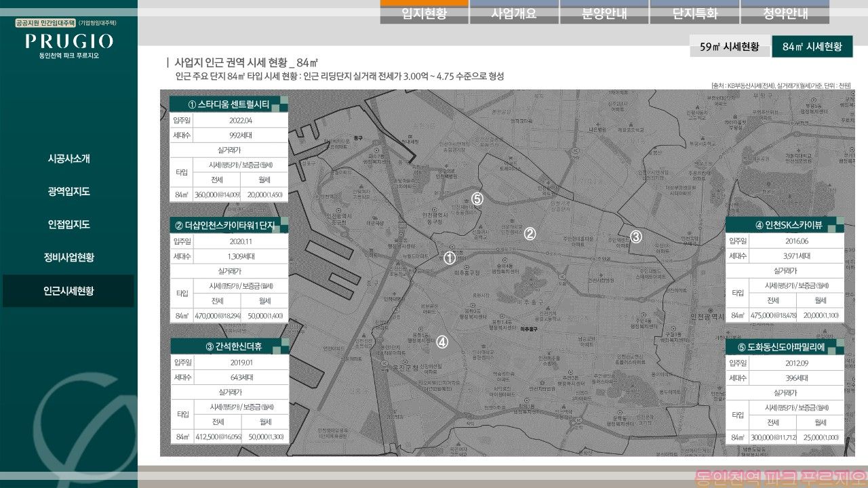Image resolution: width=868 pixels, height=488 pixels.
Task: Click the 470,000 전세 price cell
Action: (217, 316)
